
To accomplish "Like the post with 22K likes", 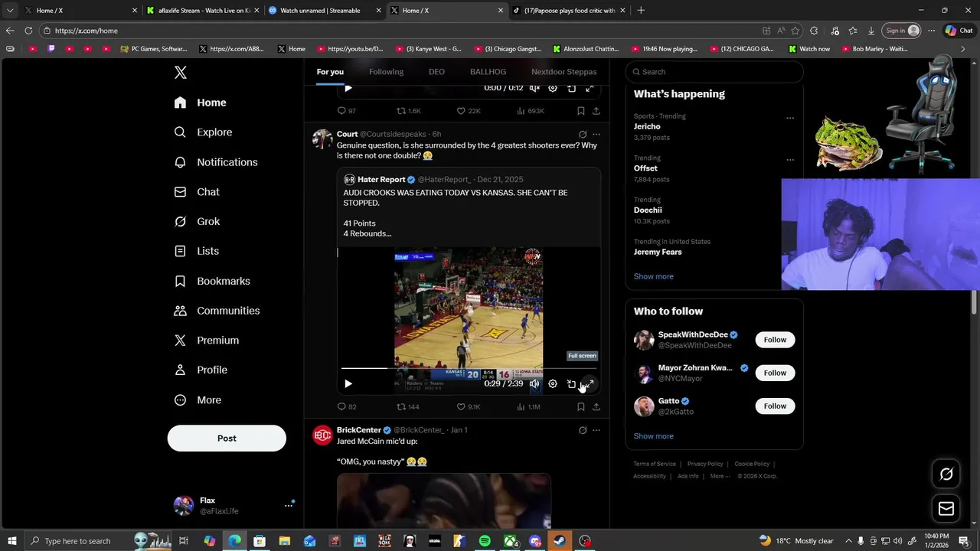I will (469, 111).
